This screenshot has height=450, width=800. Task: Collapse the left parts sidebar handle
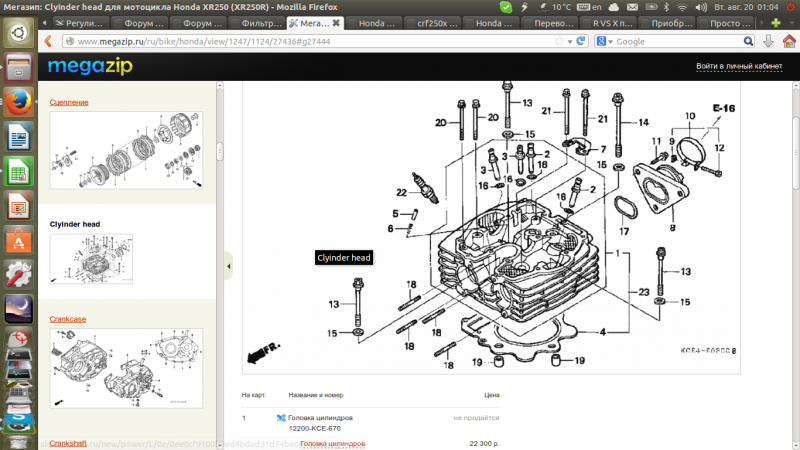point(229,266)
